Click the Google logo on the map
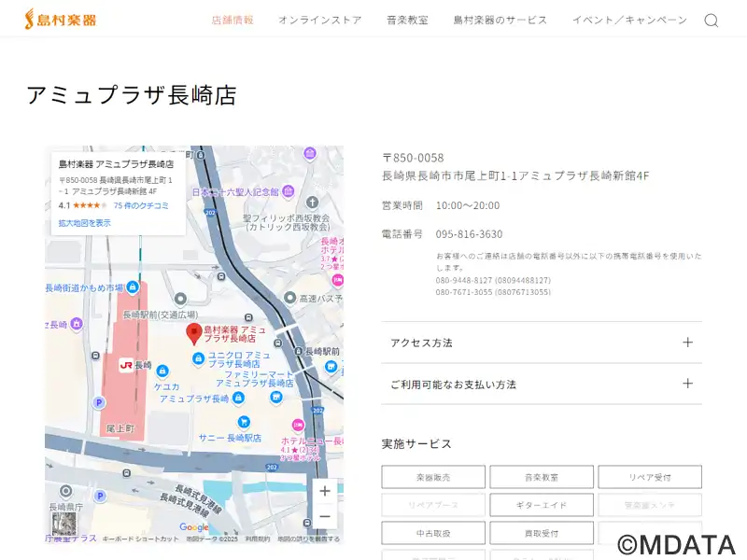The image size is (747, 560). click(194, 527)
